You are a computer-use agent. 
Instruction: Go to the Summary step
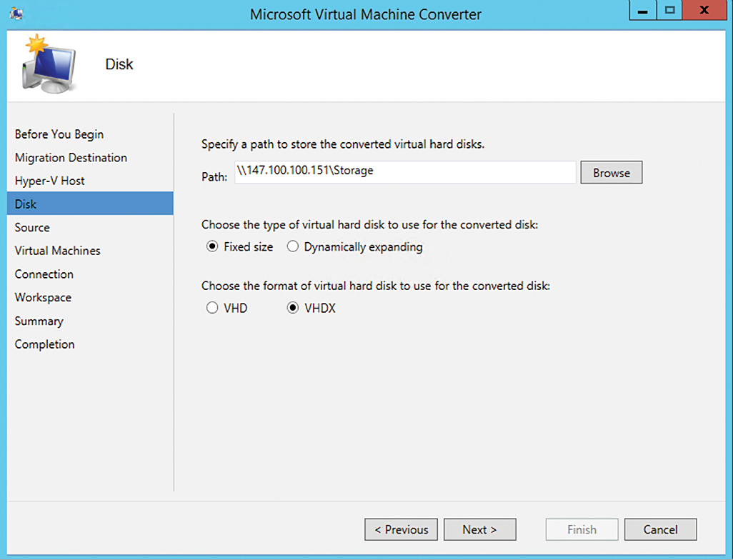point(39,321)
